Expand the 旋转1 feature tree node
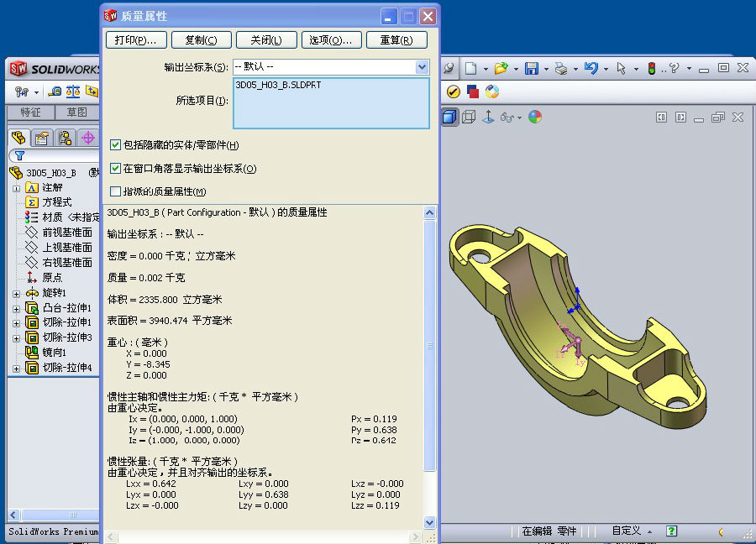Viewport: 756px width, 544px height. click(16, 293)
